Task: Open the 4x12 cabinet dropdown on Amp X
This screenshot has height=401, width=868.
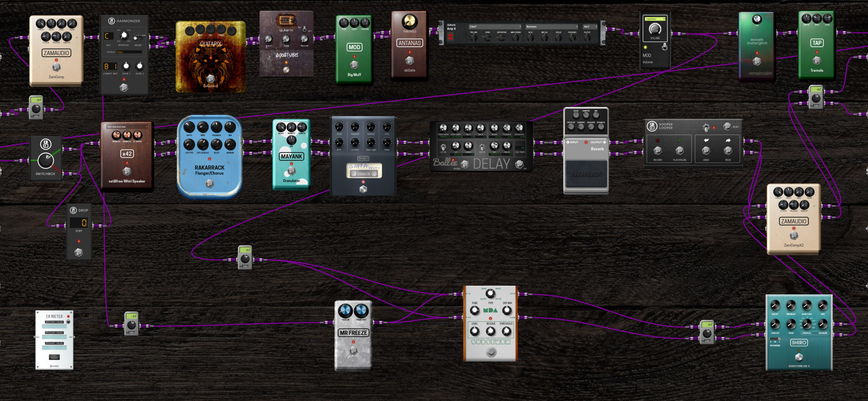Action: pyautogui.click(x=590, y=26)
